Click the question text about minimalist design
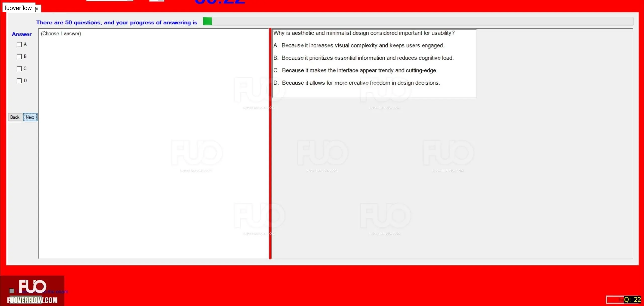The height and width of the screenshot is (306, 644). coord(364,33)
